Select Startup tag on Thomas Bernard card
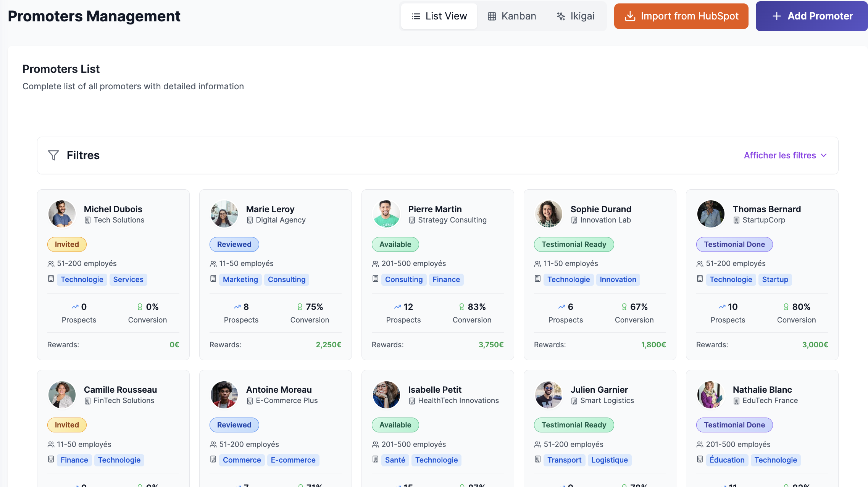Screen dimensions: 868x487 [x=775, y=279]
